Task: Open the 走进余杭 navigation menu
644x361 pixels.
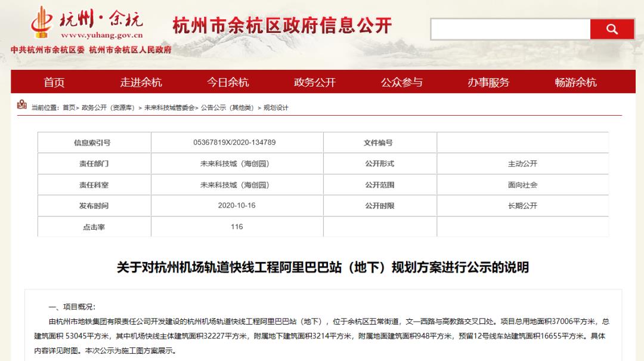Action: (141, 82)
